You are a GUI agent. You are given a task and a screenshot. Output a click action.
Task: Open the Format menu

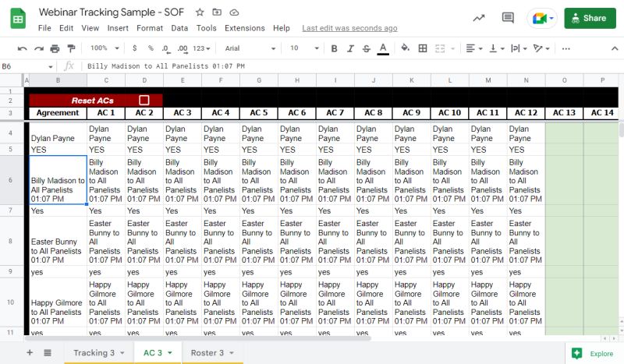click(x=150, y=28)
